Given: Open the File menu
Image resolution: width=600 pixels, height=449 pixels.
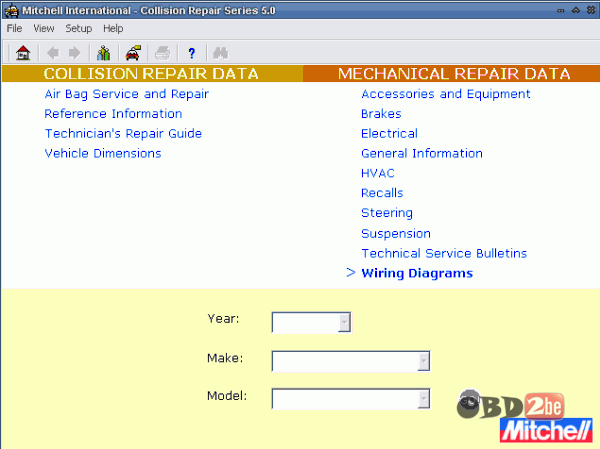Looking at the screenshot, I should 14,28.
